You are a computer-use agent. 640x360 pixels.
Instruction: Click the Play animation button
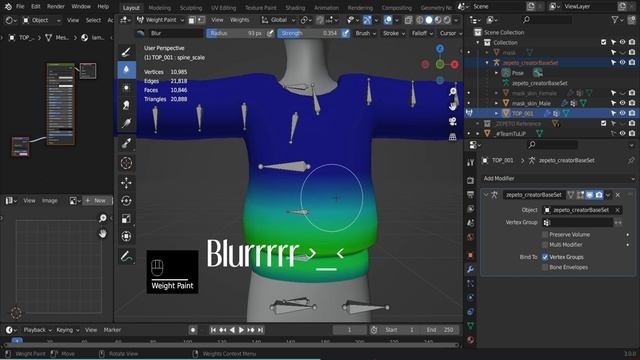[241, 330]
